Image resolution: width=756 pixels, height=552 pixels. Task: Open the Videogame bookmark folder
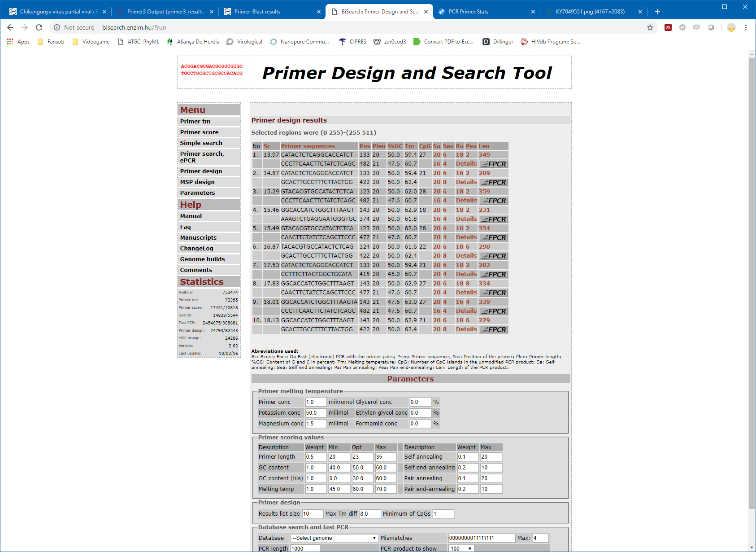[x=91, y=42]
